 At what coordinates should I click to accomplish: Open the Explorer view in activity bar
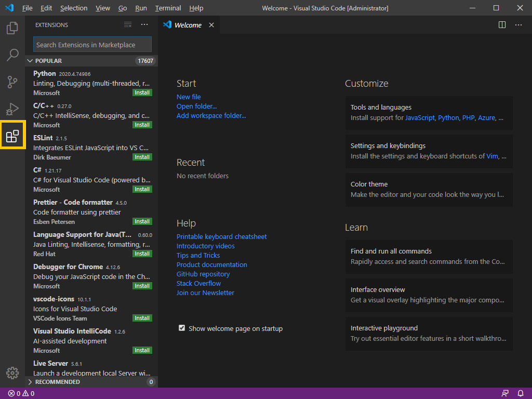12,28
